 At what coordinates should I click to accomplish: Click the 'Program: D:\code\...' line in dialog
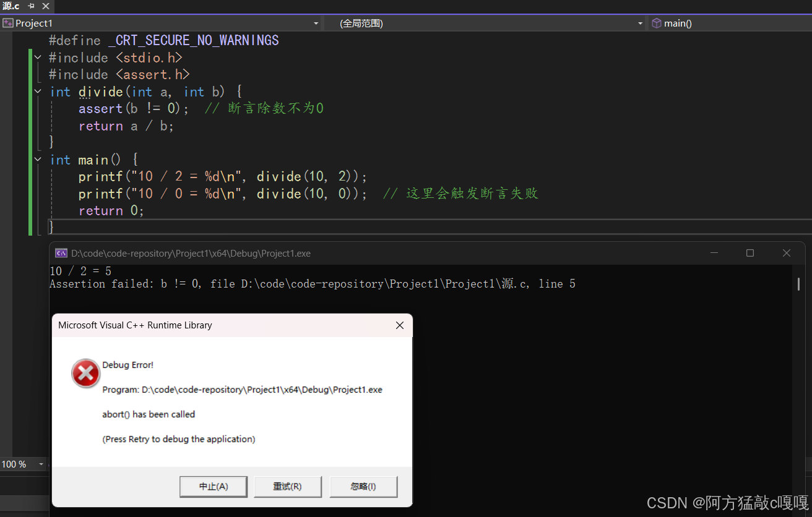point(242,390)
